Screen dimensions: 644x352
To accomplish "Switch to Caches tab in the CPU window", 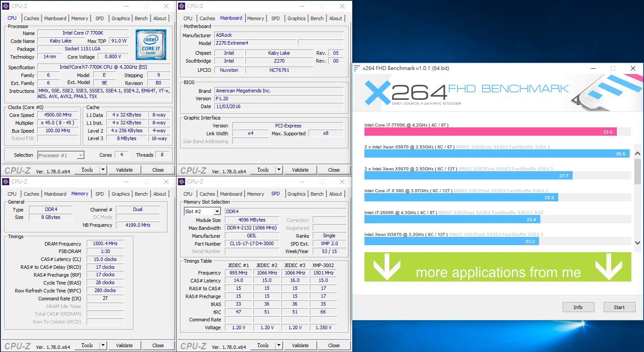I will [31, 18].
